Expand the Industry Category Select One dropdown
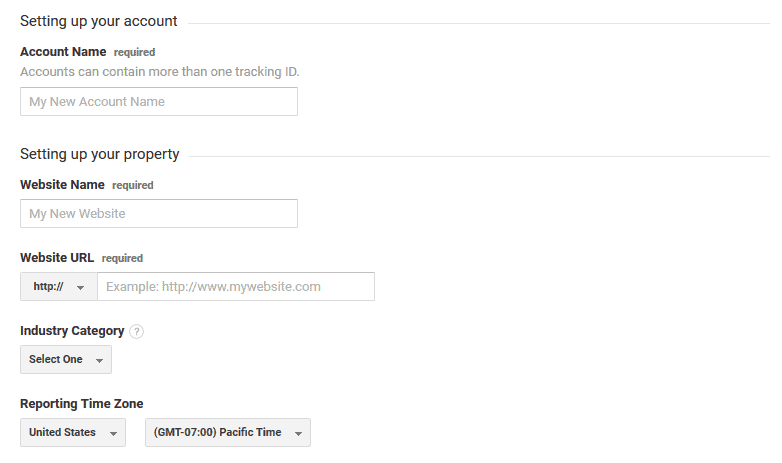This screenshot has height=463, width=782. (66, 359)
